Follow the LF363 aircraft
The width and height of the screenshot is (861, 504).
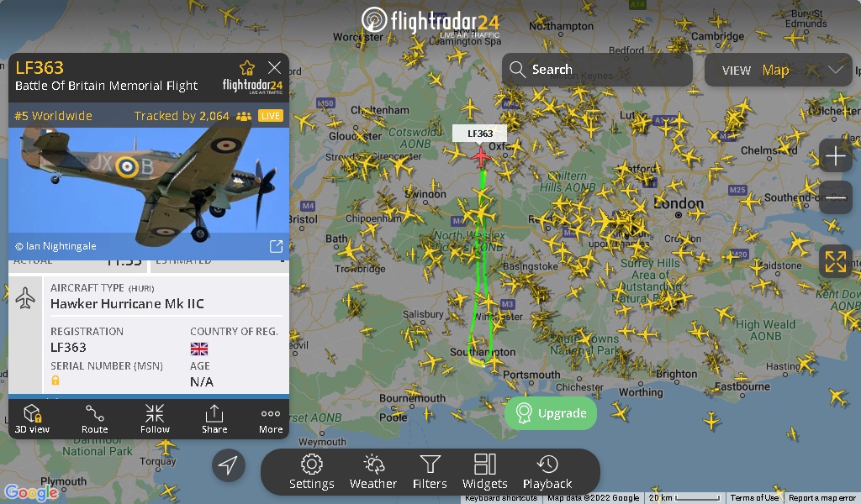[x=155, y=419]
